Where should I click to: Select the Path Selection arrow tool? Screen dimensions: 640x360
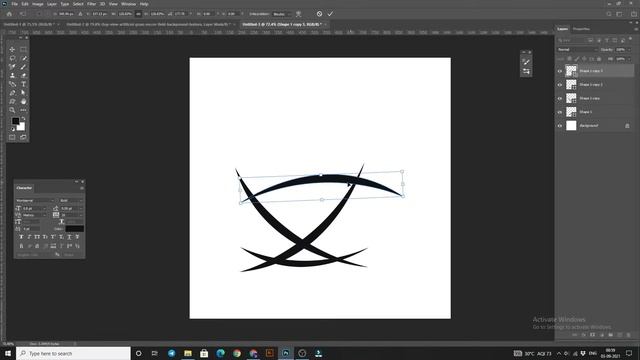point(23,93)
